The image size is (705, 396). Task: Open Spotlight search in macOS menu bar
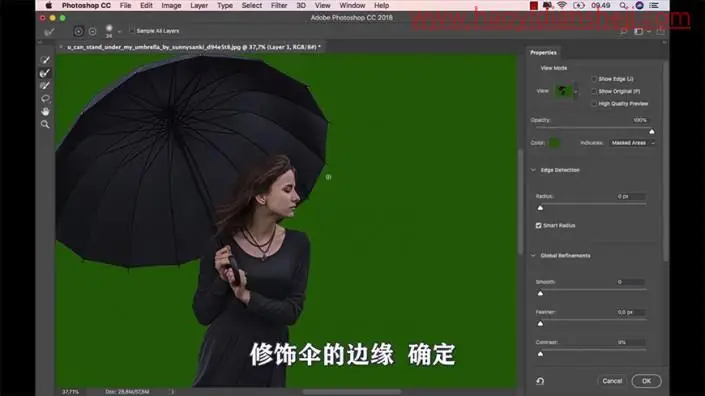pos(623,5)
